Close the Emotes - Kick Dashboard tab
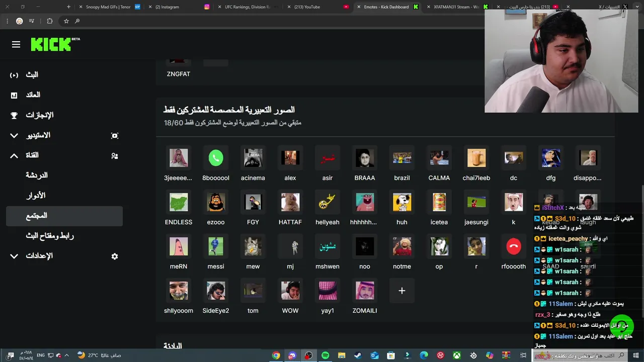644x362 pixels. click(x=359, y=7)
